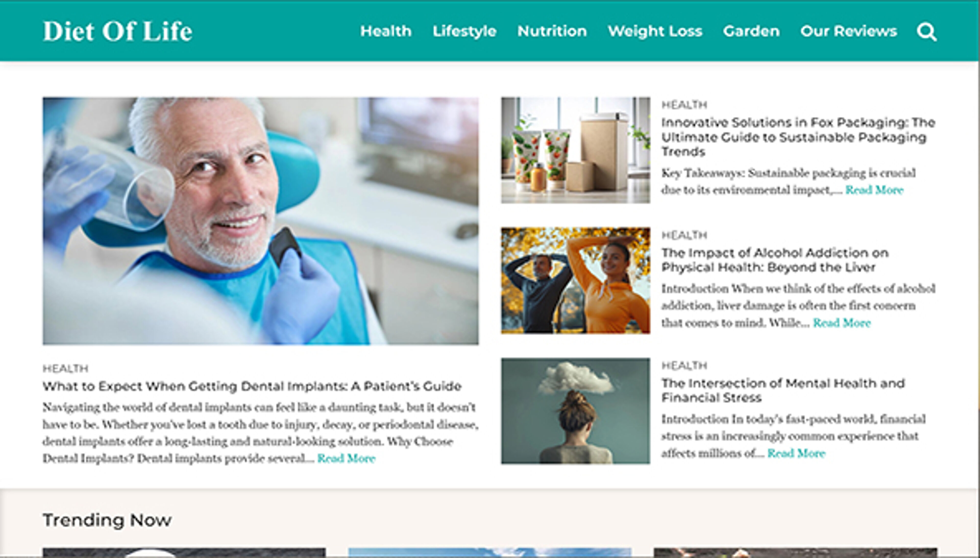This screenshot has height=558, width=980.
Task: Click the dental patient featured image
Action: coord(261,221)
